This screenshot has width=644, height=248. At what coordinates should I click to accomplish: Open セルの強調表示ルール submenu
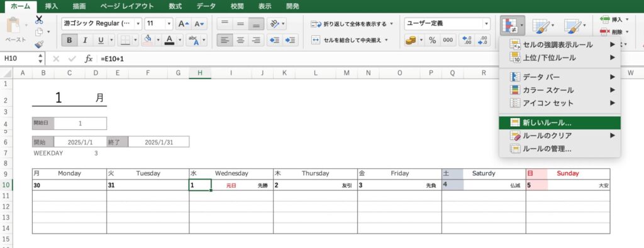pos(559,45)
